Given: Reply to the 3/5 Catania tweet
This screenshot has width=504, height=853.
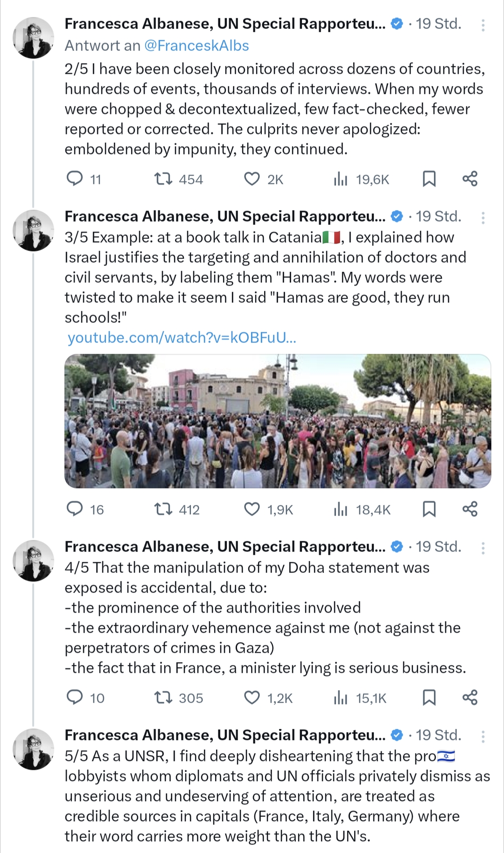Looking at the screenshot, I should pyautogui.click(x=75, y=509).
